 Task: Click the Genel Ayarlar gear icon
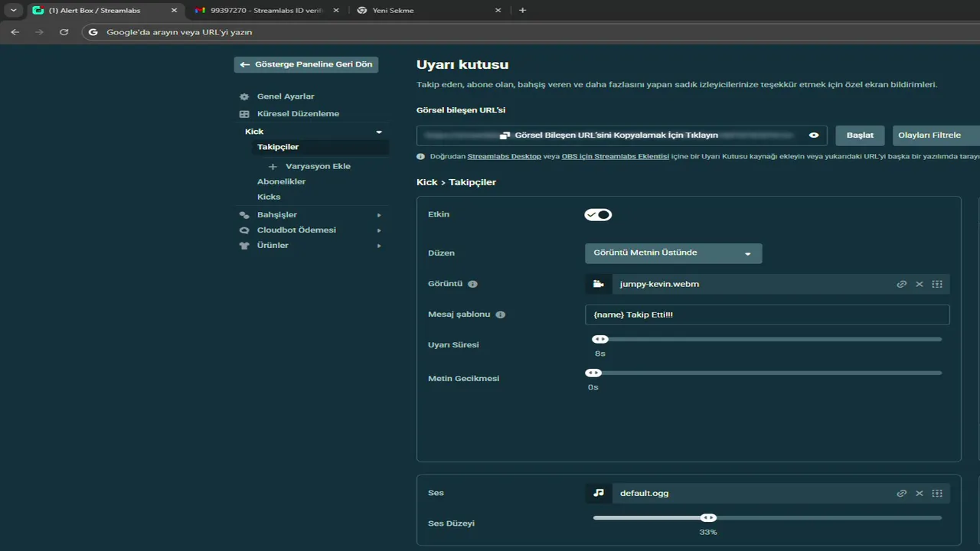244,96
